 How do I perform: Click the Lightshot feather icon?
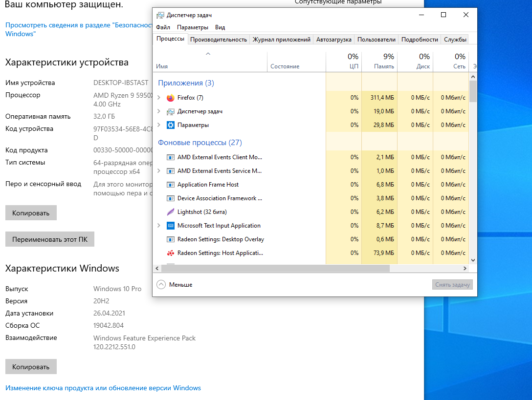[170, 212]
